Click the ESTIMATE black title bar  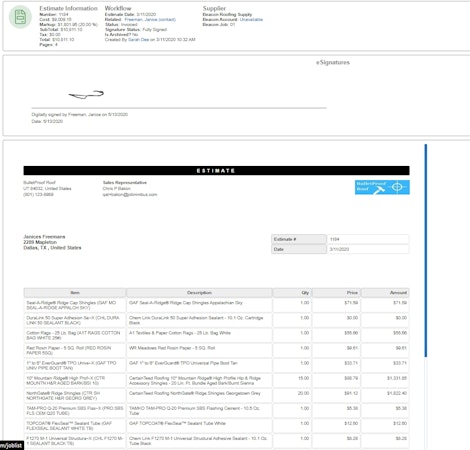coord(216,171)
